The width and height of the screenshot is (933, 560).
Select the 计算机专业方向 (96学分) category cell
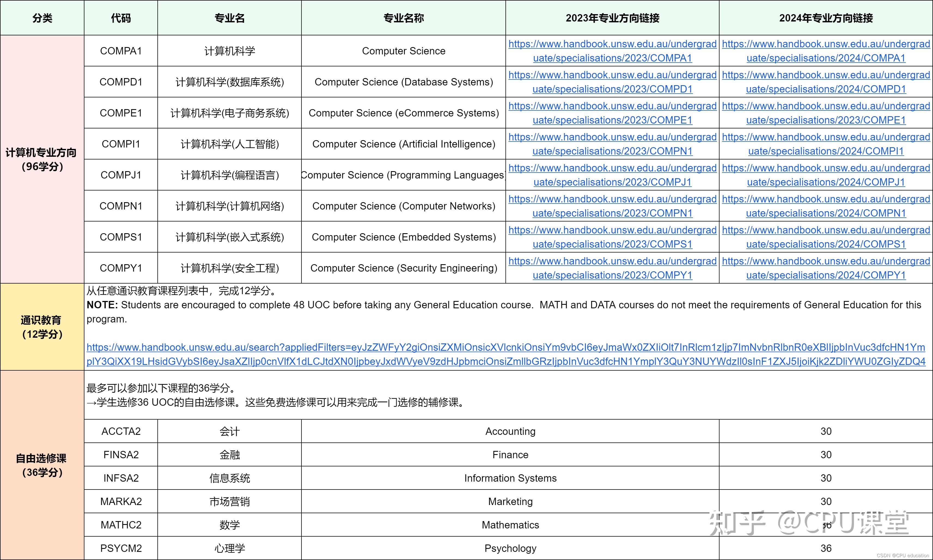coord(42,159)
